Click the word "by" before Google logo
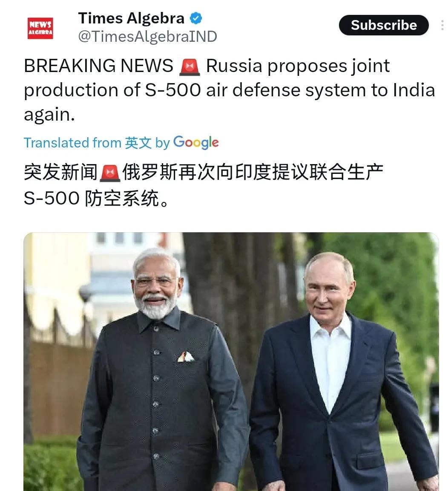 (x=162, y=143)
